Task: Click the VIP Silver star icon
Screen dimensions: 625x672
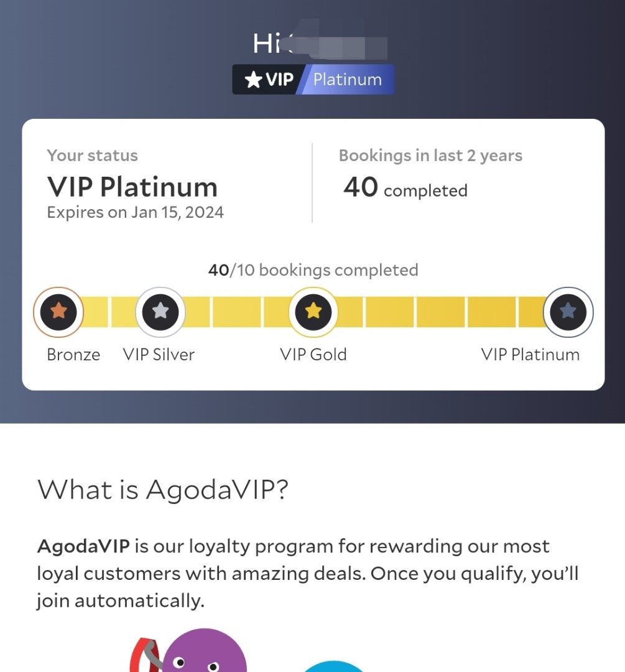Action: [x=159, y=312]
